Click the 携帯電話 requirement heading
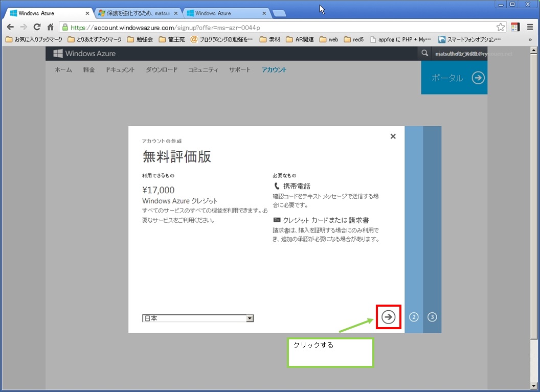 pyautogui.click(x=297, y=186)
